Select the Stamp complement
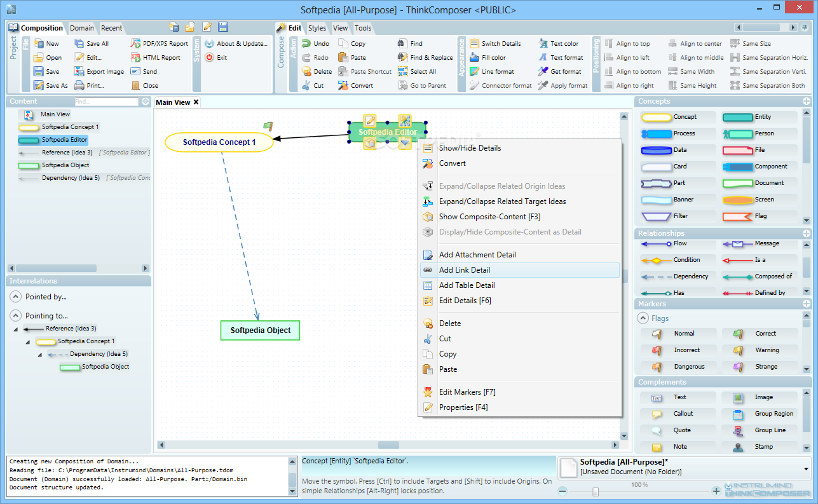818x504 pixels. (738, 447)
